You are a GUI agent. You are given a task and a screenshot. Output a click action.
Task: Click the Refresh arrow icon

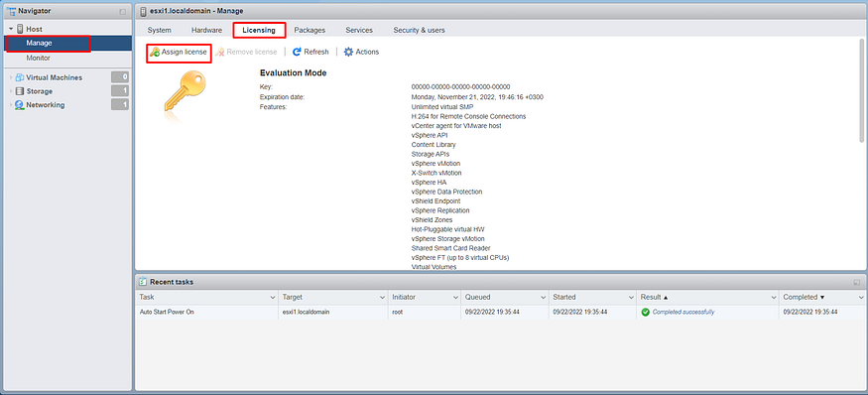[x=297, y=52]
